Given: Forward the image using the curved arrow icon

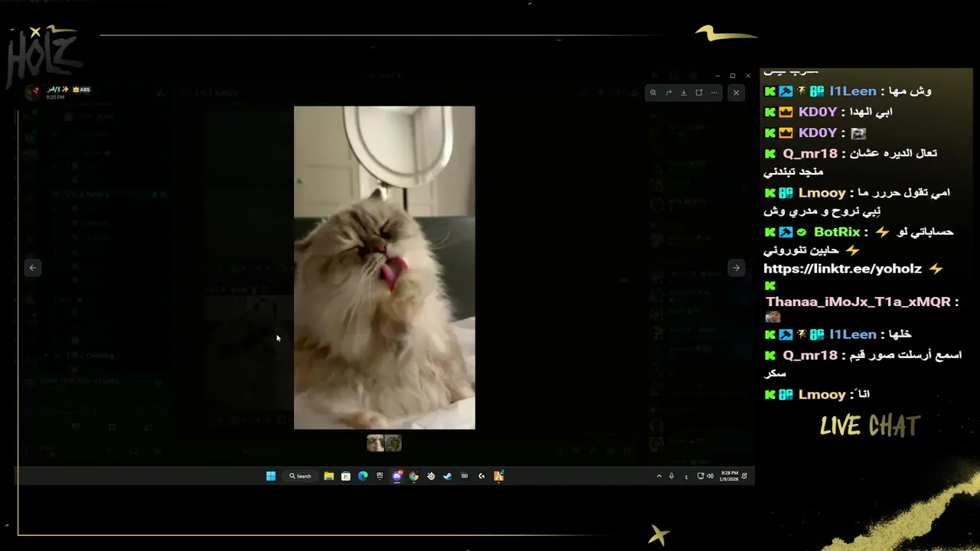Looking at the screenshot, I should 668,93.
